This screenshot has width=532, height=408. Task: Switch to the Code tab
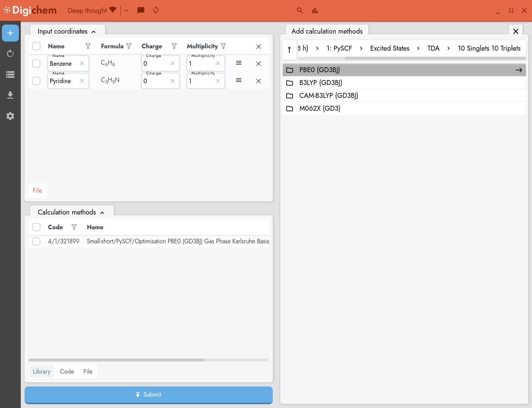point(67,371)
